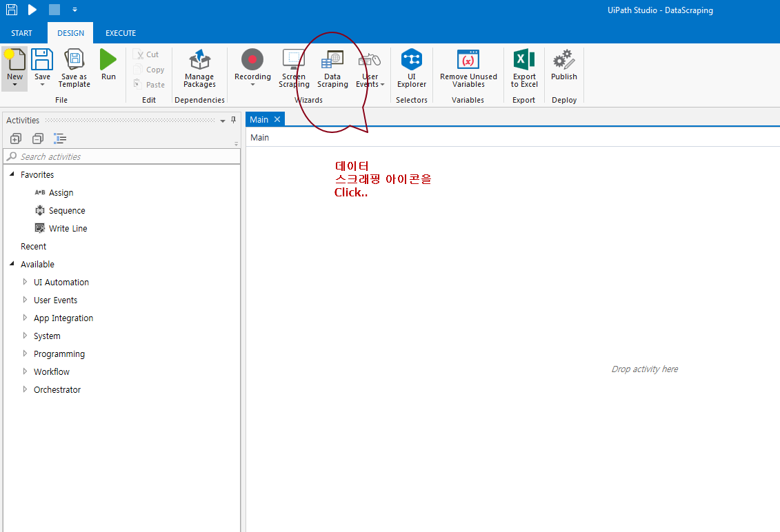Screen dimensions: 780x532
Task: Click the Assign activity icon
Action: tap(40, 192)
